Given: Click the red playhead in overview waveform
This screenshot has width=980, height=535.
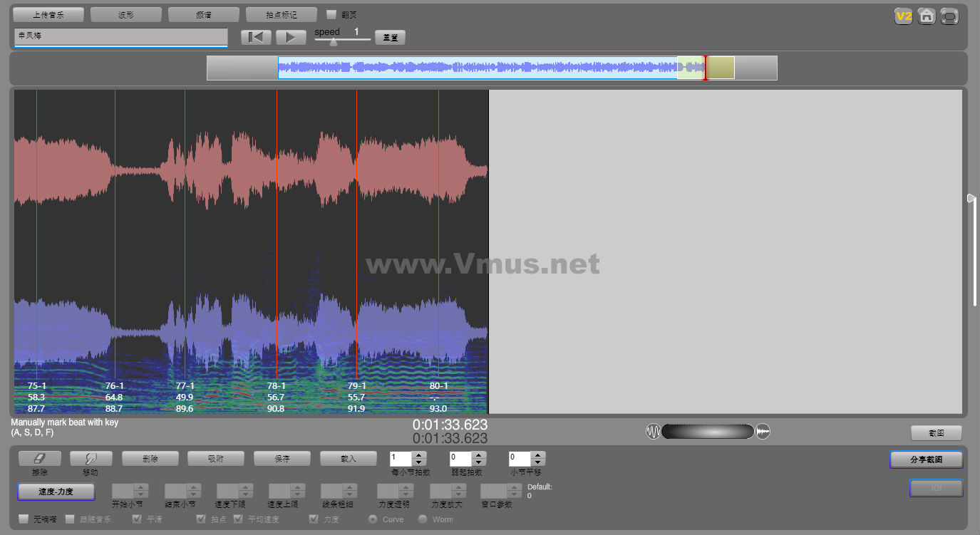Looking at the screenshot, I should pos(706,68).
